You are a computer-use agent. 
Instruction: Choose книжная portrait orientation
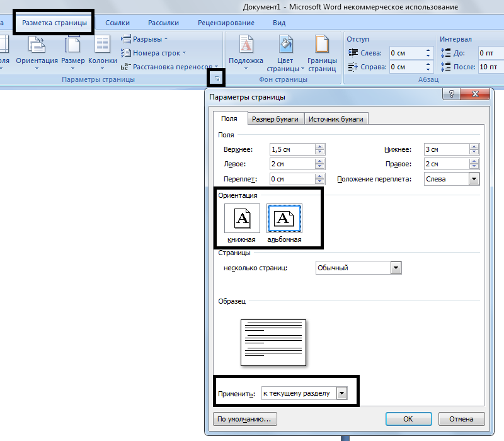tap(242, 218)
